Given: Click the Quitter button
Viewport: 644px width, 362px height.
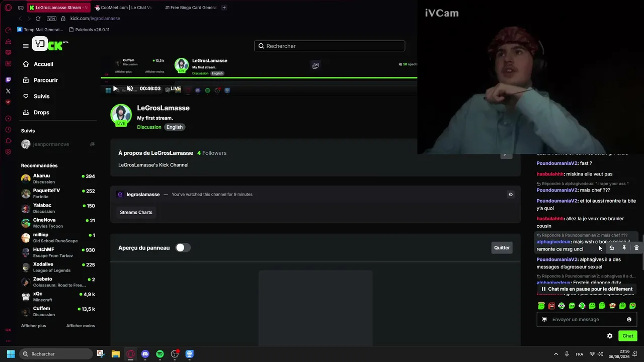Looking at the screenshot, I should coord(502,247).
